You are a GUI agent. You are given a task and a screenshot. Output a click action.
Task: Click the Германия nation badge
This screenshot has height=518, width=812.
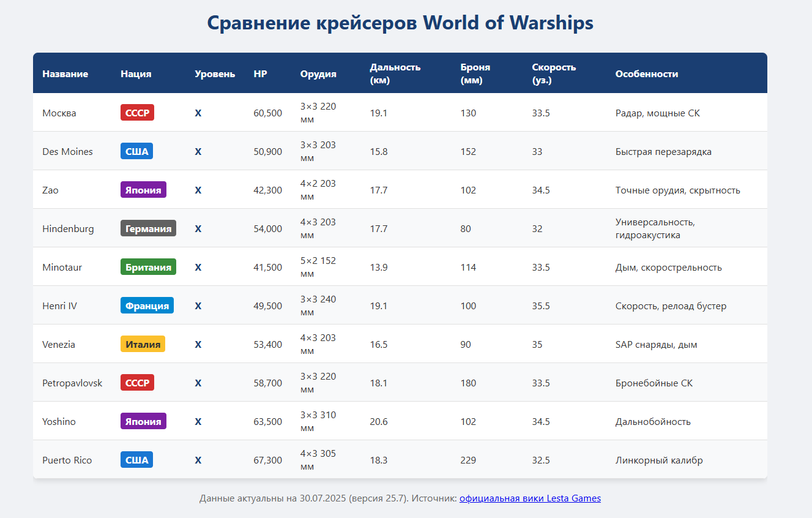point(148,228)
